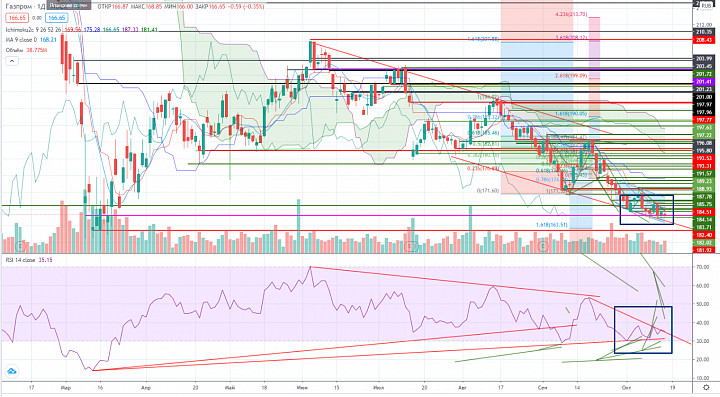Open chart settings gear icon
This screenshot has width=720, height=397.
pos(706,388)
